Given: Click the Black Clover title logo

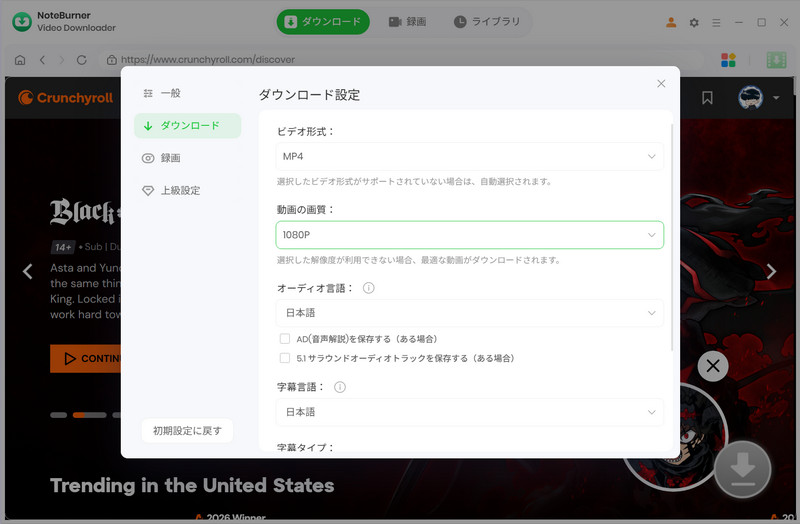Looking at the screenshot, I should point(85,212).
